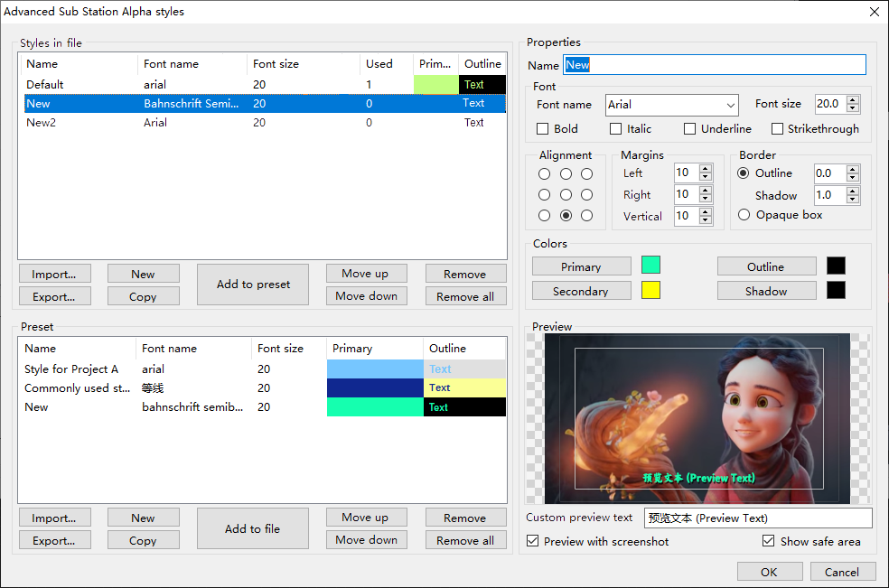Click Copy in Styles in file

tap(144, 296)
